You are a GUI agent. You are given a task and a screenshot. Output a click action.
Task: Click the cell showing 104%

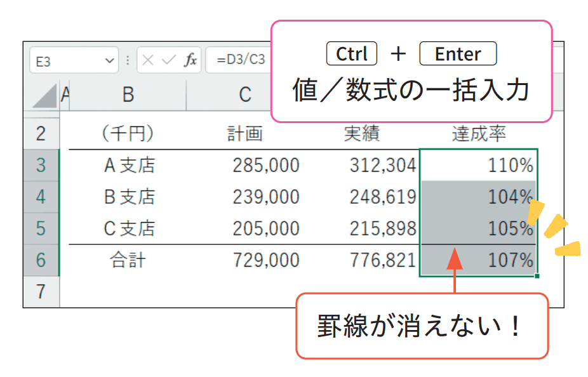coord(479,197)
